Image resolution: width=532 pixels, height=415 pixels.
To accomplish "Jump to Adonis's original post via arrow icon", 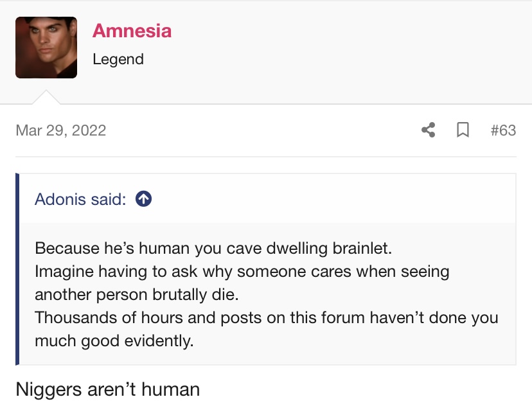I will coord(143,199).
